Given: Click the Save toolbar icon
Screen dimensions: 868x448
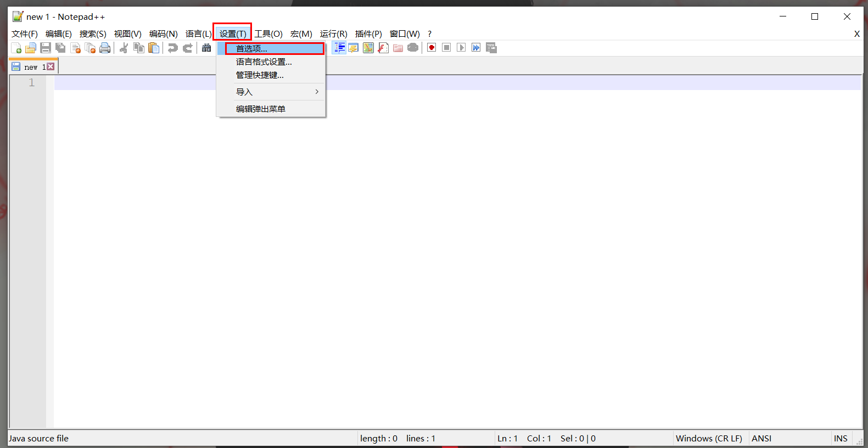Looking at the screenshot, I should 46,48.
